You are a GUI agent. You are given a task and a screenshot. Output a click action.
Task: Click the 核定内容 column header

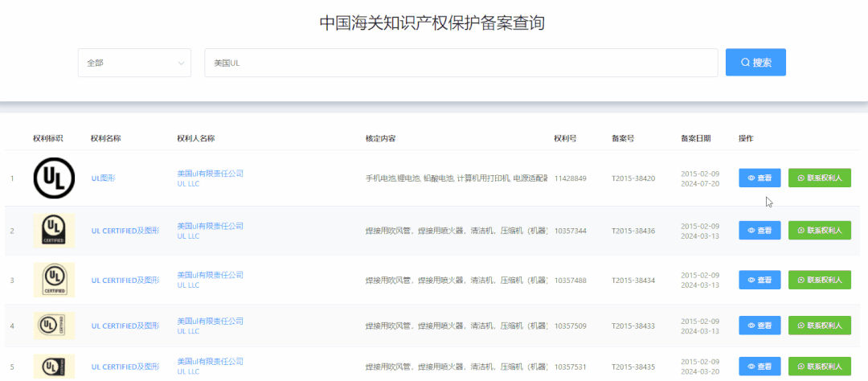click(x=380, y=138)
